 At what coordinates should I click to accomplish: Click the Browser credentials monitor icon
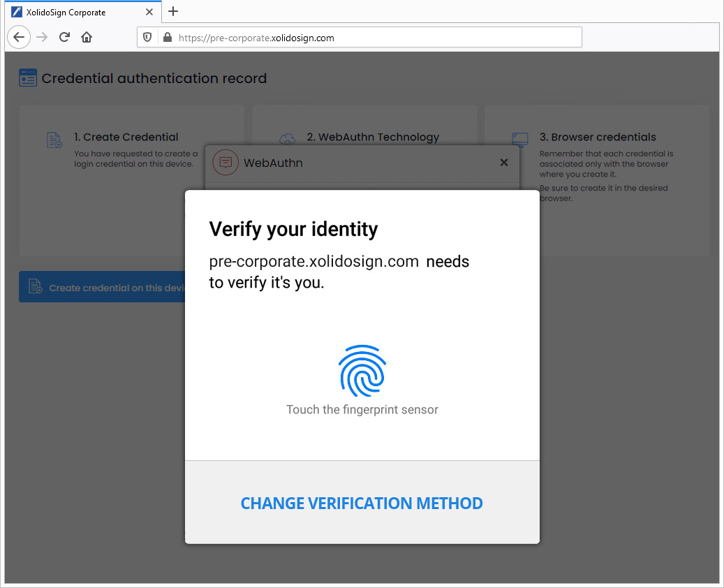pyautogui.click(x=520, y=139)
